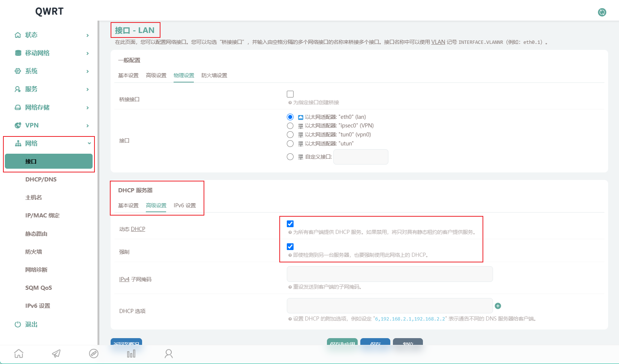This screenshot has width=619, height=364.
Task: Click the link icon in bottom bar
Action: [x=94, y=354]
